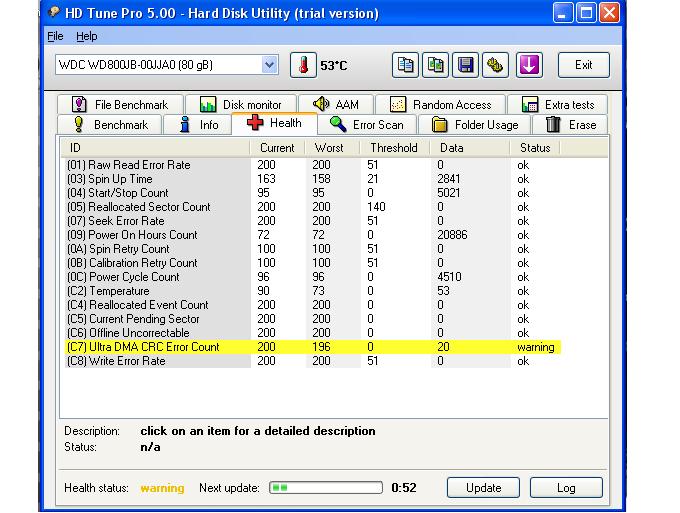The height and width of the screenshot is (513, 680).
Task: Switch to the AAM tab
Action: coord(336,105)
